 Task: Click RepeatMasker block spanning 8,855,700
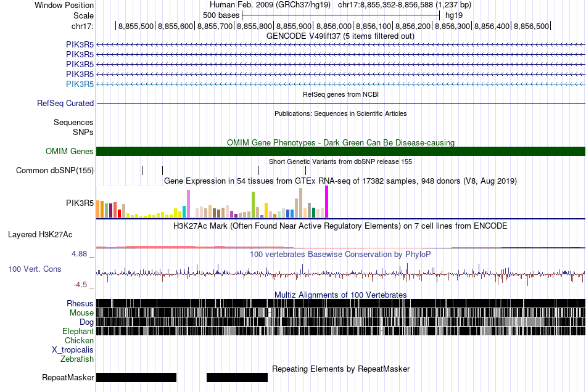coord(237,377)
